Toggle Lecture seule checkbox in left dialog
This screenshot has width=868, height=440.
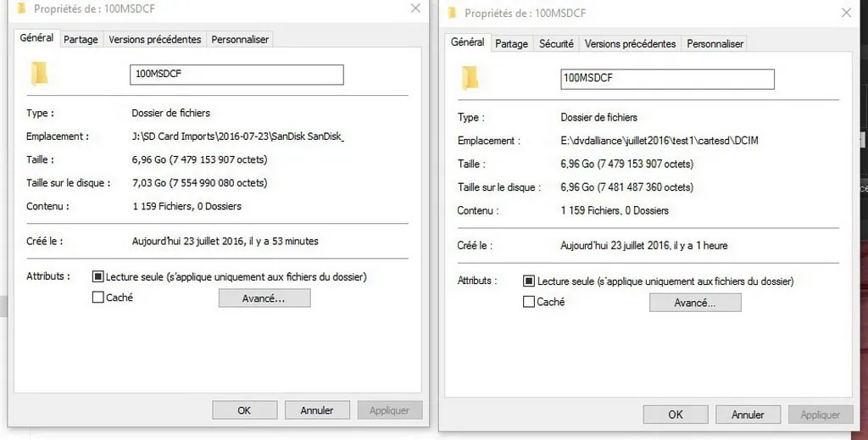[x=98, y=277]
